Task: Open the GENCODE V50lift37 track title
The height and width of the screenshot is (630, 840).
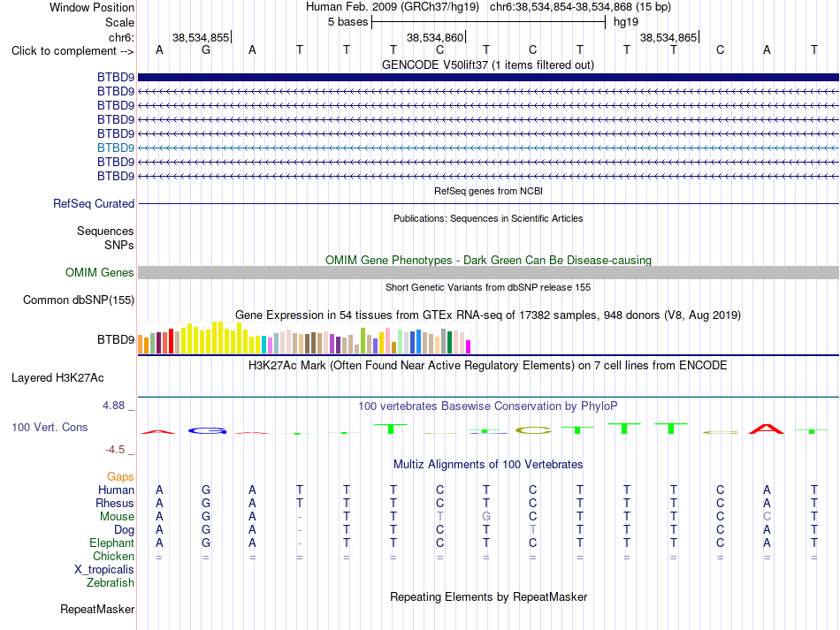Action: (x=487, y=65)
